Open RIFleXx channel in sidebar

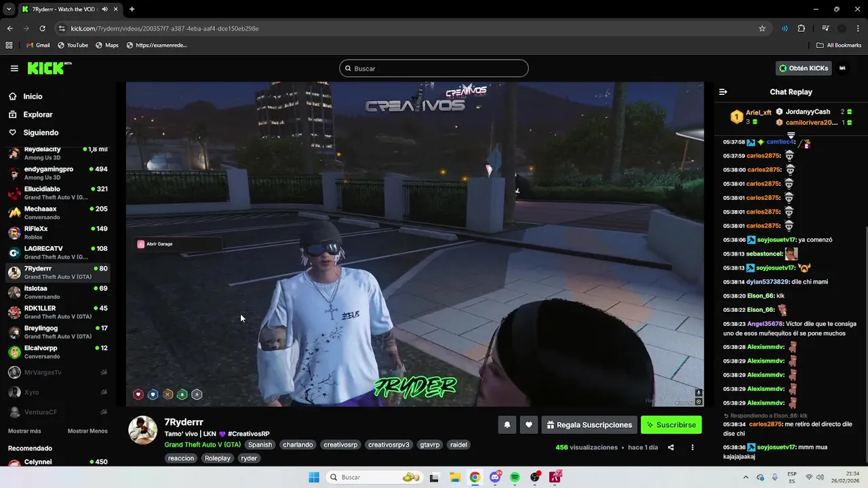58,232
